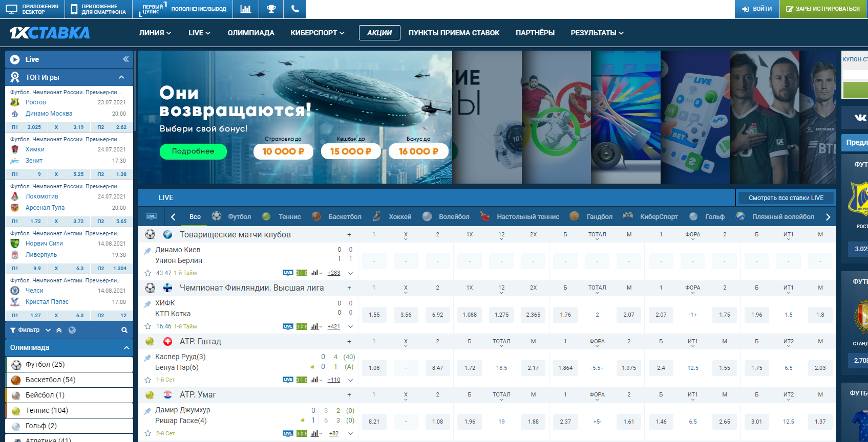
Task: Click 10 000 ₽ insurance bonus on banner
Action: tap(283, 151)
